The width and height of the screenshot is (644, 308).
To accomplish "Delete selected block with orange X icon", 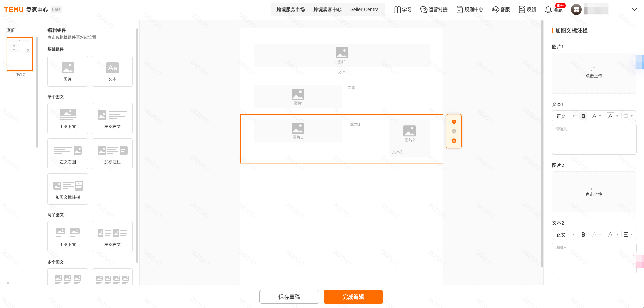I will point(454,141).
